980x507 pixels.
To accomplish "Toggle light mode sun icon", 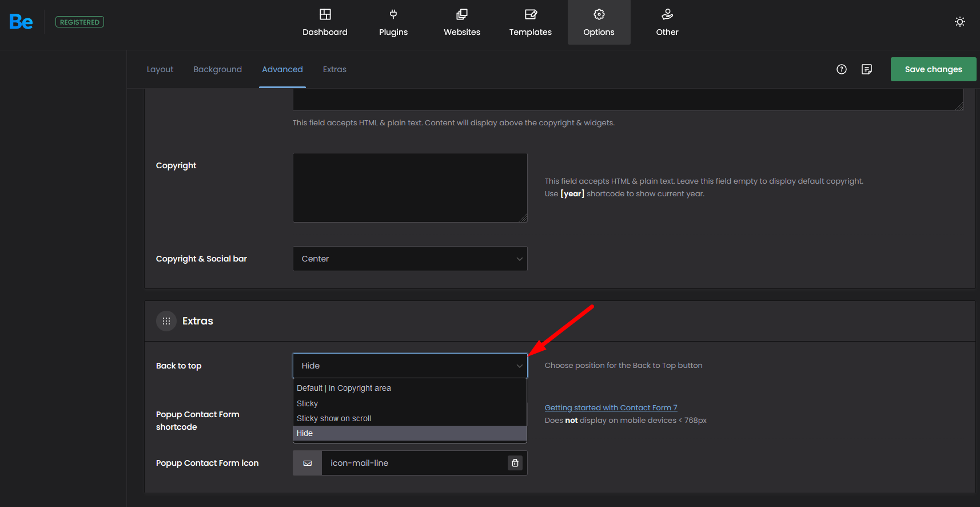I will tap(960, 22).
